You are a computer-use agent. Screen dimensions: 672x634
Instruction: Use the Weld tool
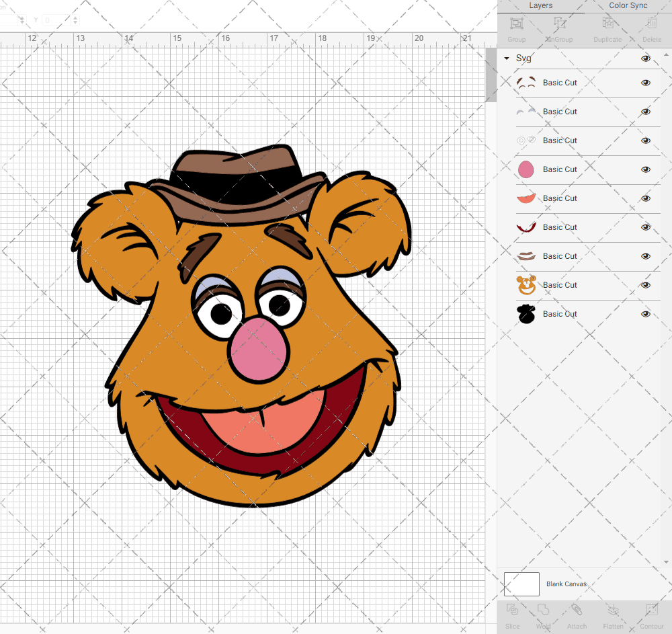pos(543,610)
